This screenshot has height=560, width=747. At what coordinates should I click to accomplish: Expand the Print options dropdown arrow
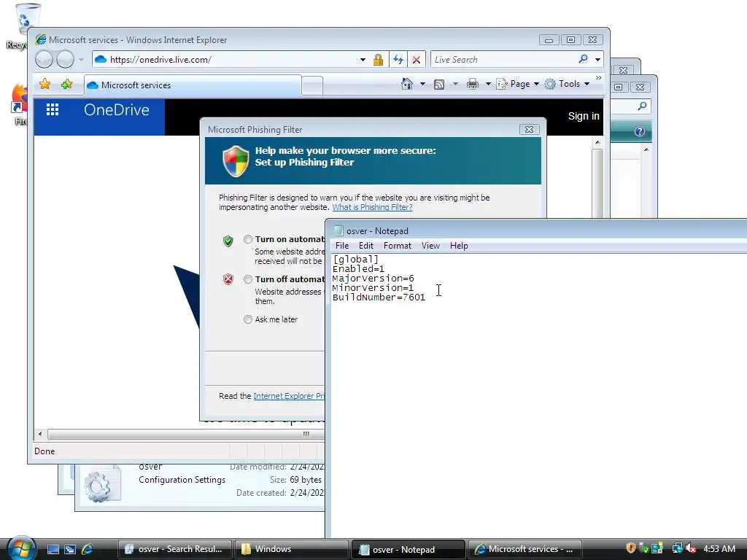pyautogui.click(x=488, y=85)
